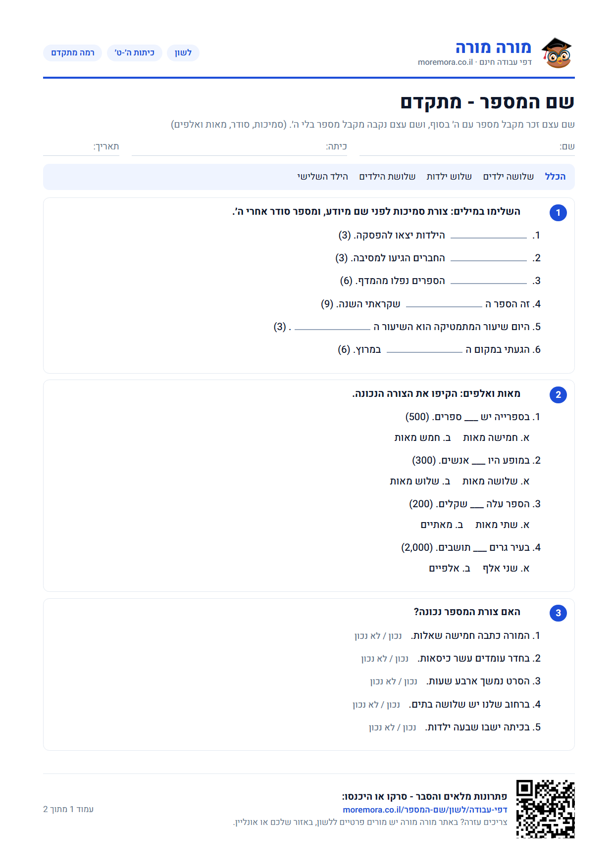
Task: Click 'נכון / לא נכון' beside 'המורה כתבה חמישה שאלות'
Action: 378,636
